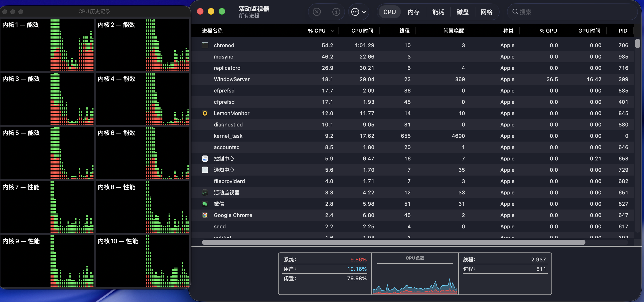Click the chronod terminal icon
Screen dimensions: 644x302
(x=205, y=45)
